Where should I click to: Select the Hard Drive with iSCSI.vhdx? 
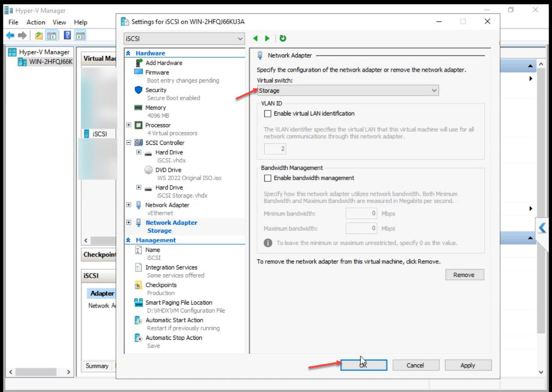click(x=169, y=152)
